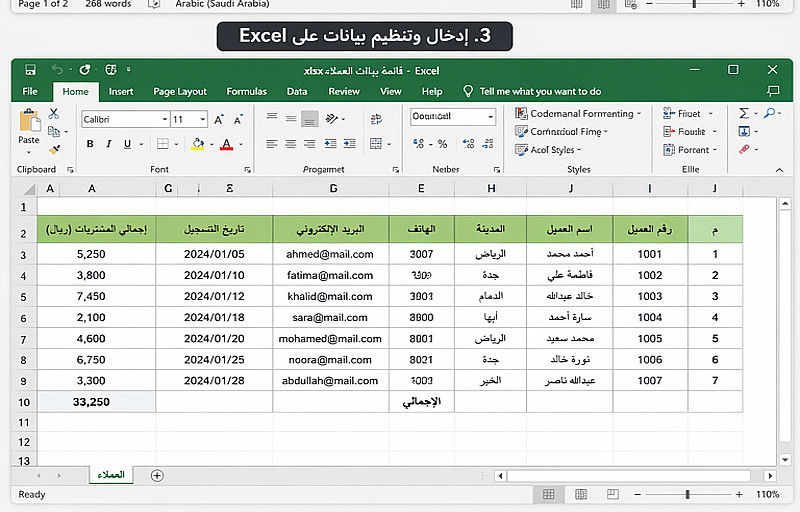Toggle italic formatting
800x512 pixels.
tap(109, 144)
